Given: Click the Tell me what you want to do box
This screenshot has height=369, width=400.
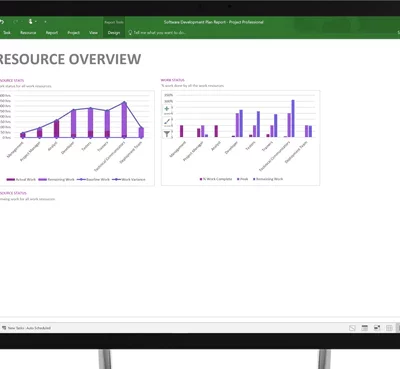Looking at the screenshot, I should [157, 33].
